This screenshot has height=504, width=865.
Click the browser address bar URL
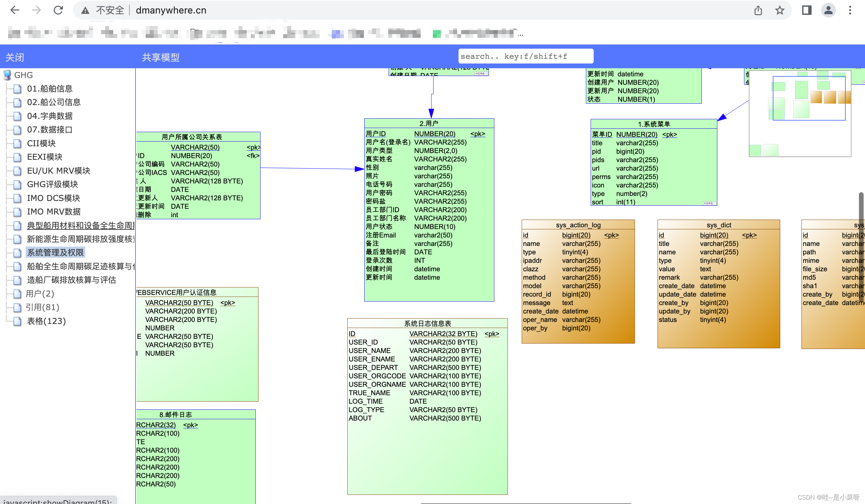tap(171, 10)
